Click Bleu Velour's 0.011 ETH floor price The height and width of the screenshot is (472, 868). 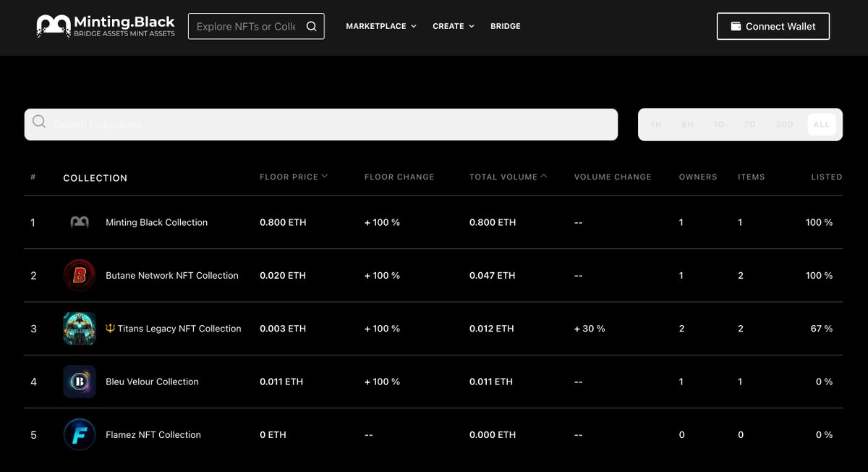pyautogui.click(x=281, y=382)
